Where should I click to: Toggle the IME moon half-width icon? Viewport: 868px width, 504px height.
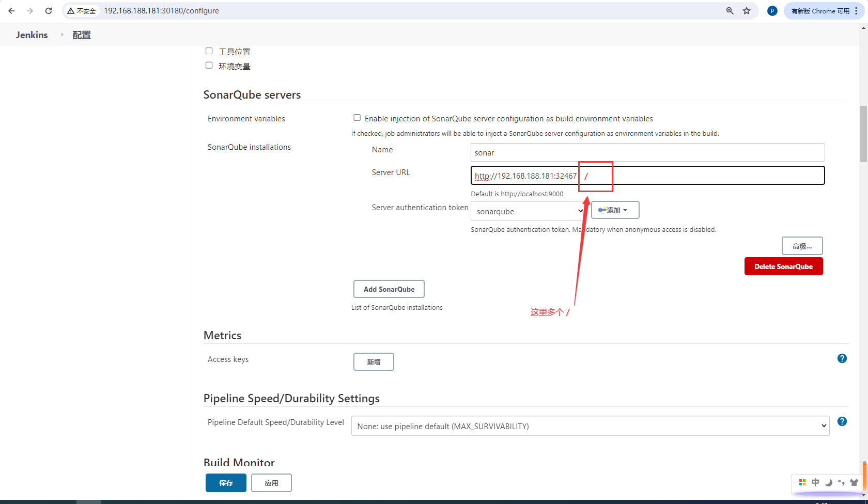(x=829, y=482)
